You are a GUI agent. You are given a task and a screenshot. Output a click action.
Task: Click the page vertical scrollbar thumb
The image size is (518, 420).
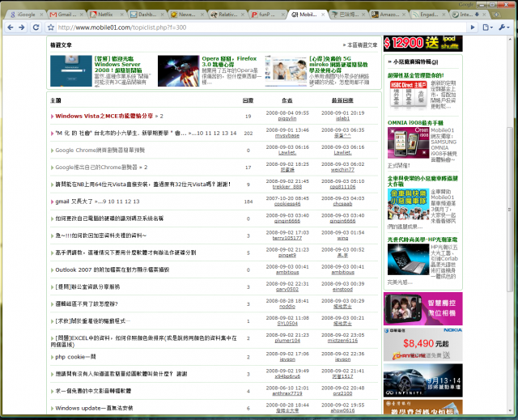510,210
